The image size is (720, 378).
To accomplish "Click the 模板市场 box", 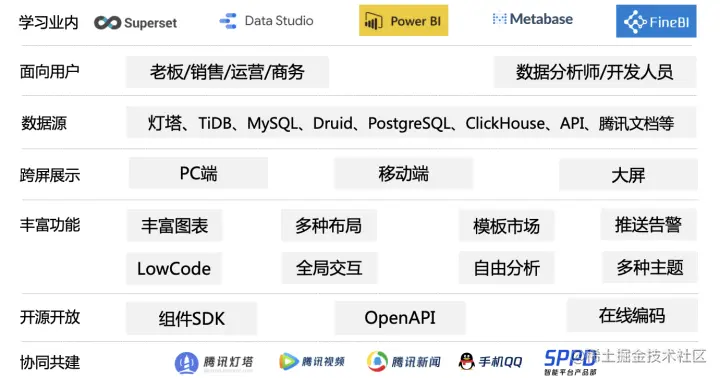I will pos(506,226).
